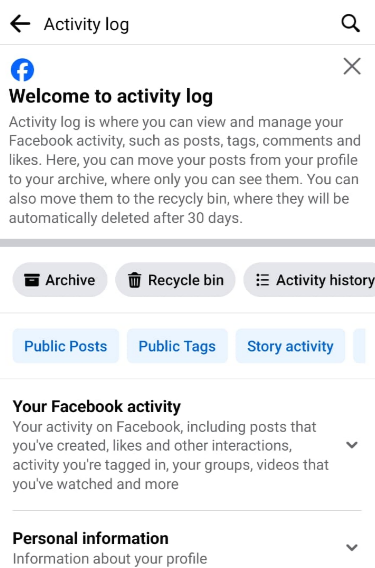Go back using the arrow icon

tap(20, 24)
